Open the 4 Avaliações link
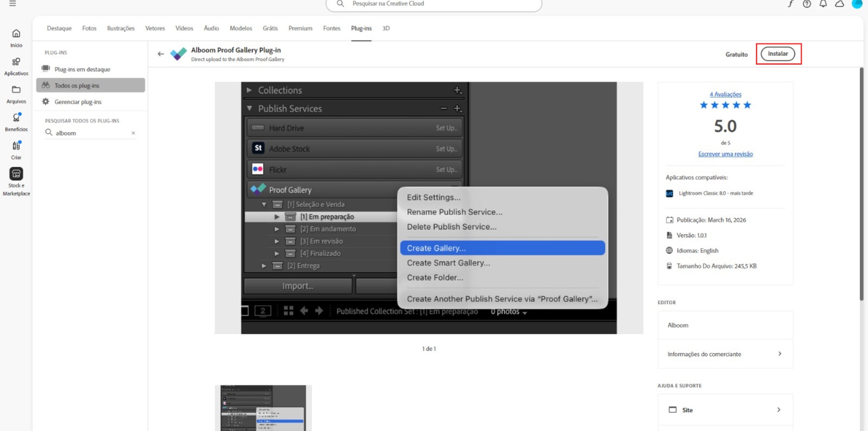Screen dimensions: 868x431 [x=725, y=95]
